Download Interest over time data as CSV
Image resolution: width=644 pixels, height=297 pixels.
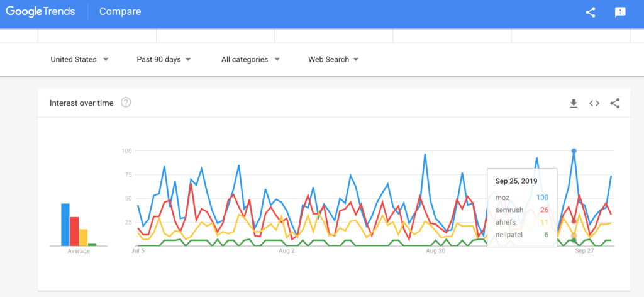point(574,104)
